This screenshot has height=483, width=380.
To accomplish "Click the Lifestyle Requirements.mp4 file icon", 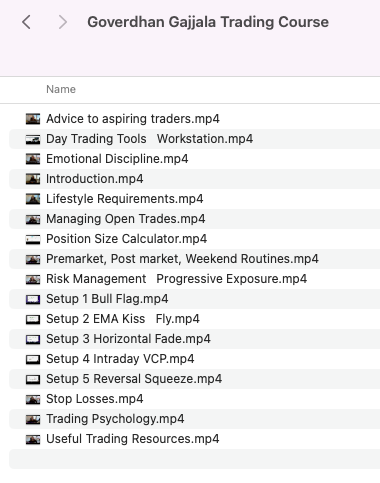I will (x=33, y=199).
